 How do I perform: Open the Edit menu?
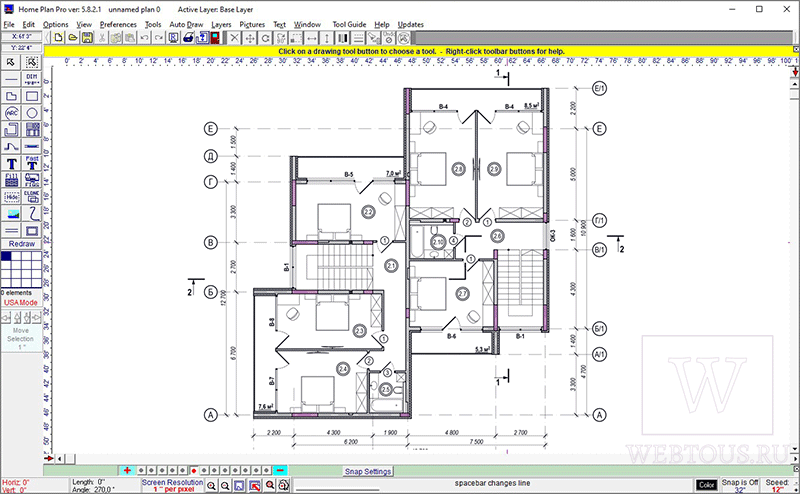29,24
